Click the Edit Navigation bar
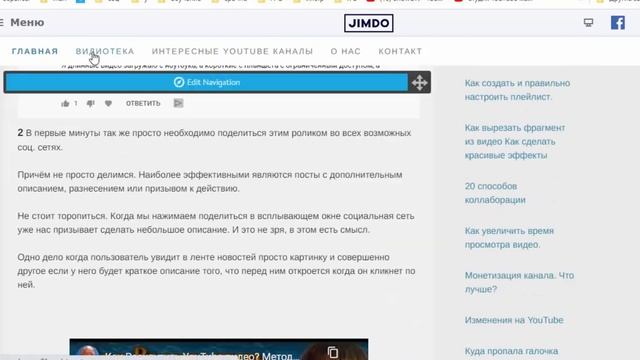Viewport: 640px width, 360px height. (x=207, y=82)
